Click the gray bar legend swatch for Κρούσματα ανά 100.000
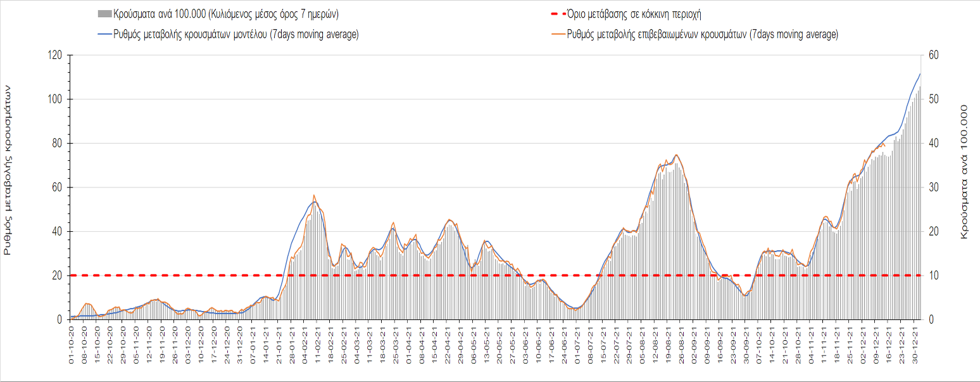This screenshot has width=980, height=382. tap(104, 14)
